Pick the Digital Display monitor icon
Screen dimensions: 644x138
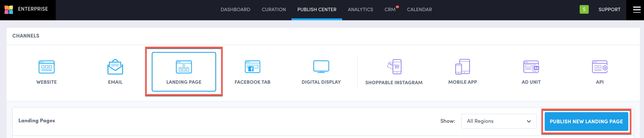point(321,67)
